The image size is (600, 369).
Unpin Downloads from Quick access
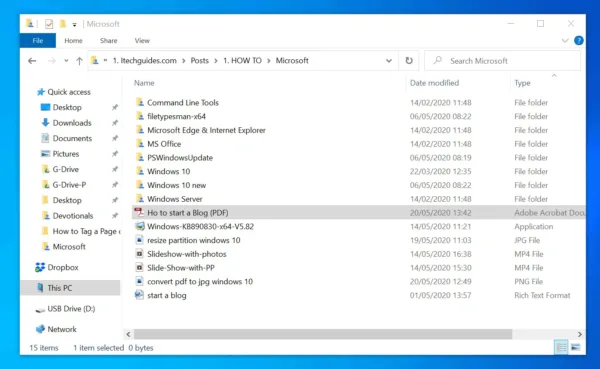[114, 123]
